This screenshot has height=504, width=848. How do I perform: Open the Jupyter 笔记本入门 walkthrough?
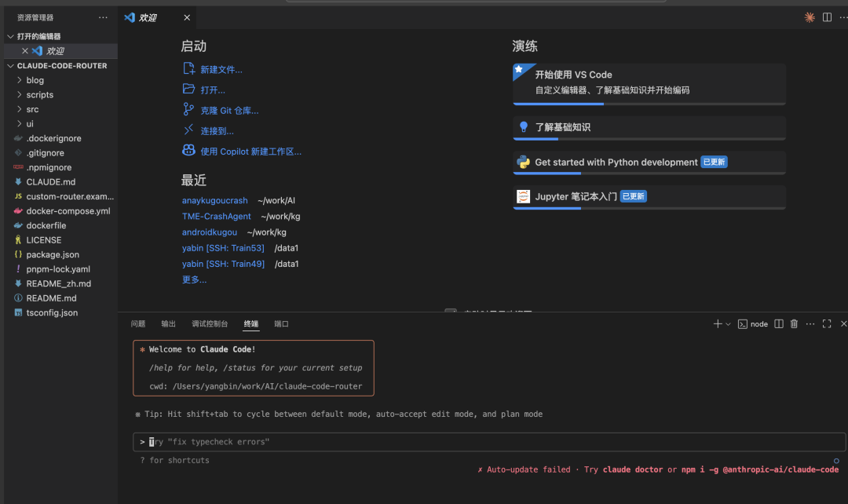click(649, 197)
